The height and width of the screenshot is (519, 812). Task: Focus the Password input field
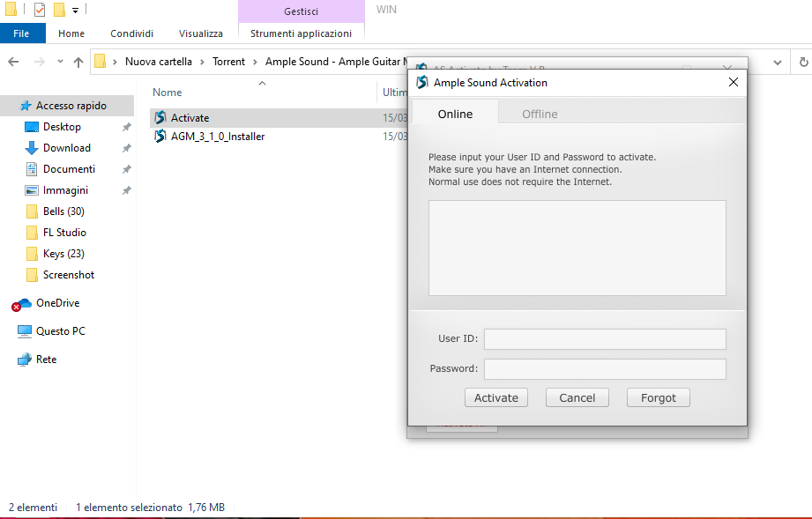605,369
